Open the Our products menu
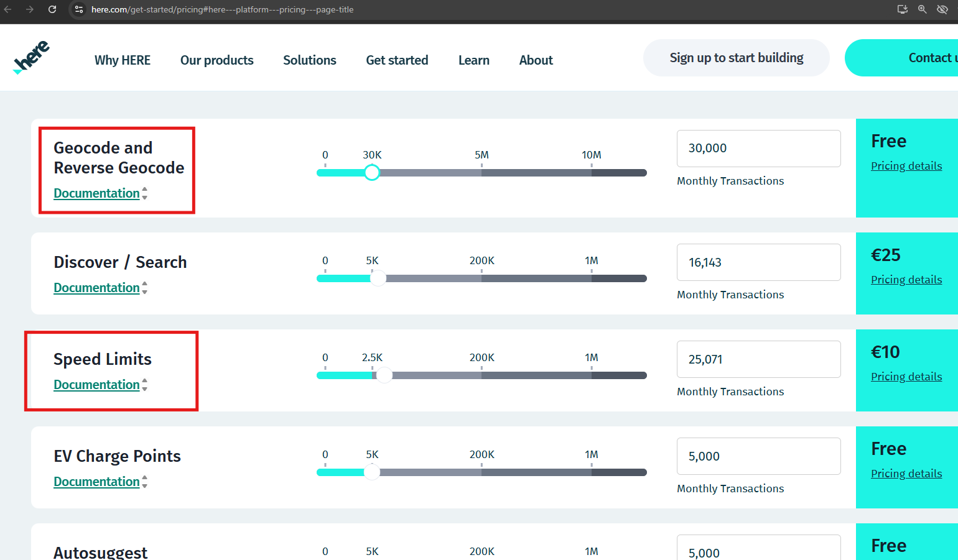 tap(217, 60)
